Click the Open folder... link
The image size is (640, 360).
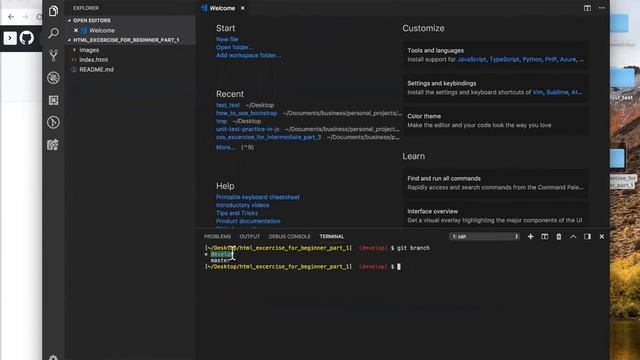(234, 47)
